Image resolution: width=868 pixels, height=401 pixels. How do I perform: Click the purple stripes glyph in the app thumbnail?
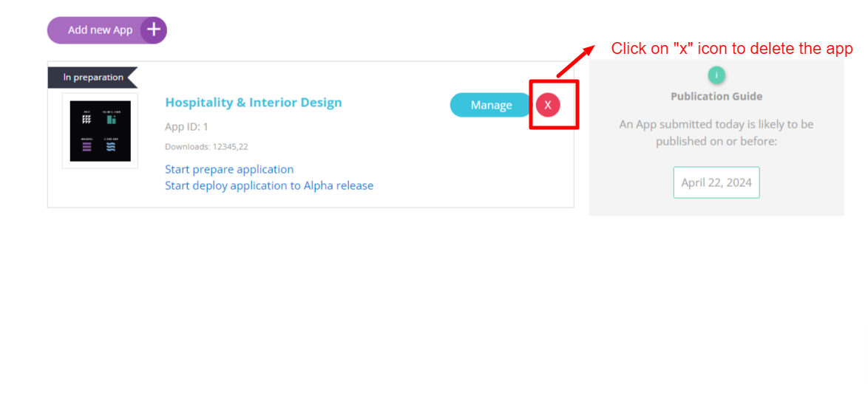point(87,146)
